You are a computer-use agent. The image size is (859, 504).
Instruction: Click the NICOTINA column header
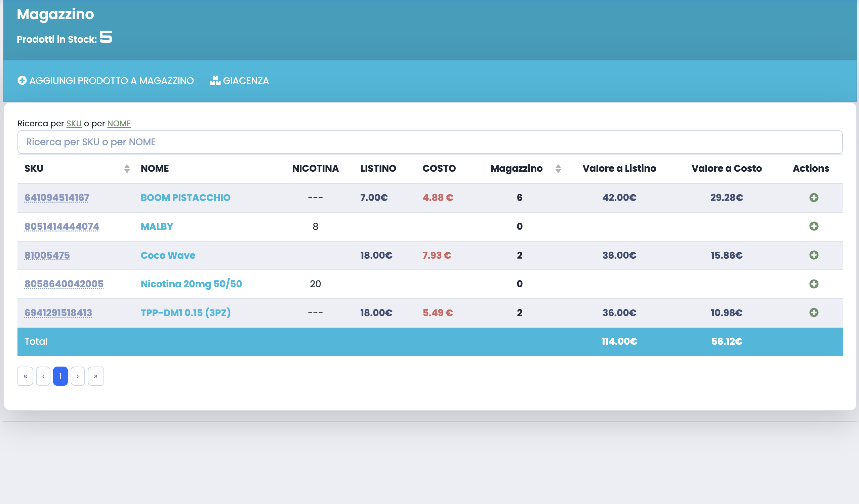tap(315, 169)
